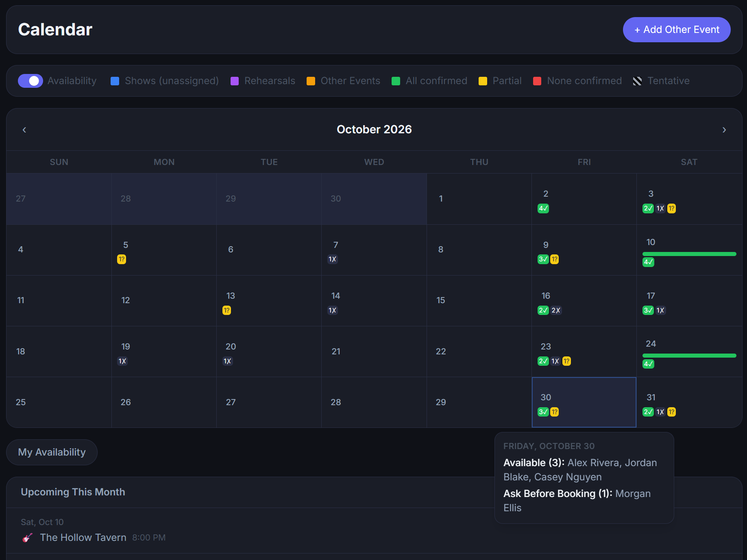
Task: Click the 2✓ badge on October 3
Action: pyautogui.click(x=648, y=208)
